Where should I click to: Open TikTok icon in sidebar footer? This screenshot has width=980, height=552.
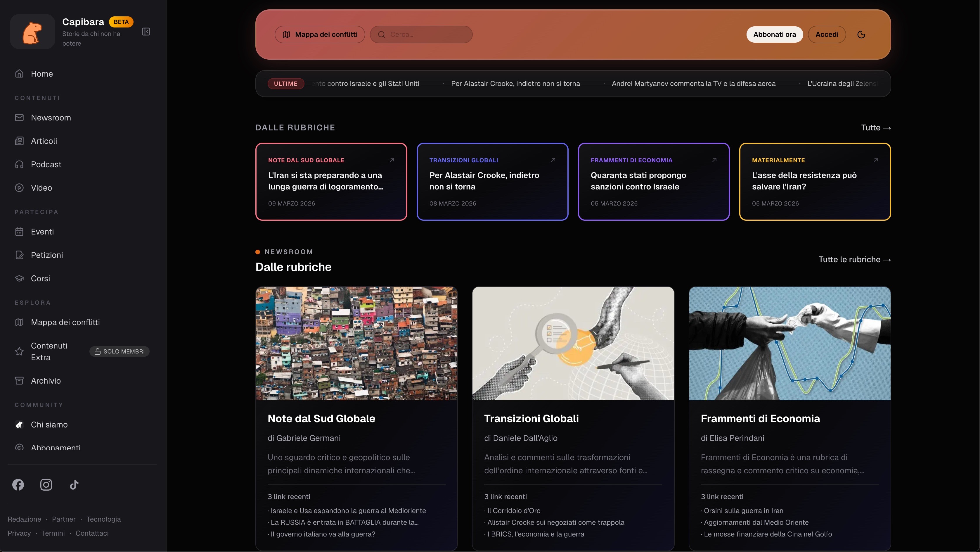tap(74, 485)
